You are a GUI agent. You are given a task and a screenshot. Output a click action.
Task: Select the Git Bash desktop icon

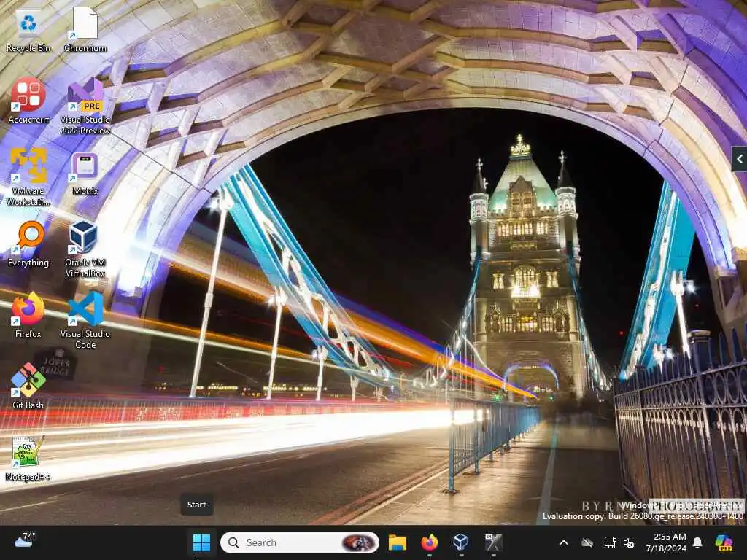click(x=28, y=386)
